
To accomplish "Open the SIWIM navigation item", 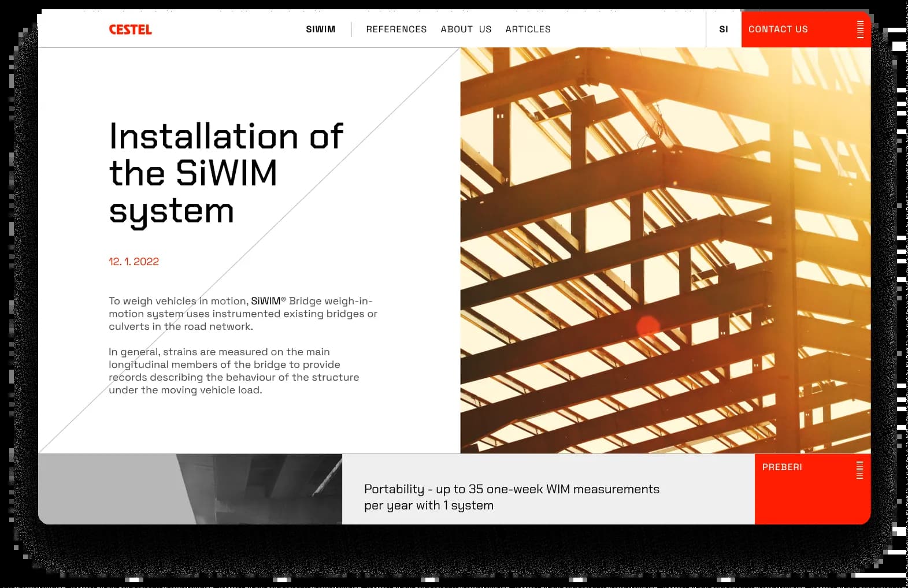I will [320, 29].
